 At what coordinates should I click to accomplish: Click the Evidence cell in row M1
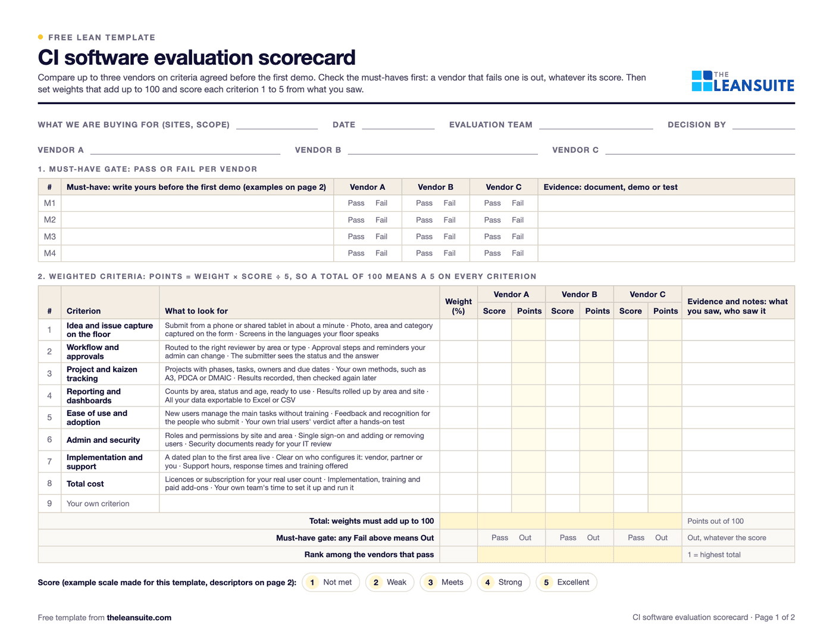click(666, 204)
